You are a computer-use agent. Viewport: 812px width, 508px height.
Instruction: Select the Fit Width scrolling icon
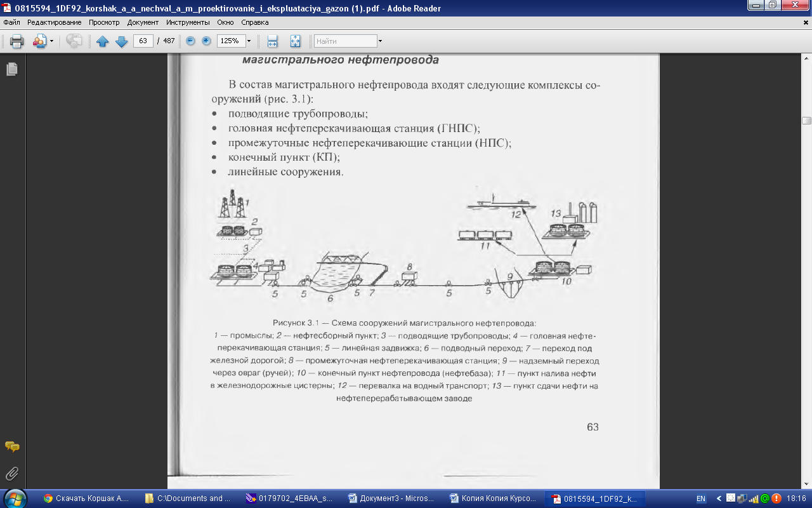pyautogui.click(x=273, y=41)
